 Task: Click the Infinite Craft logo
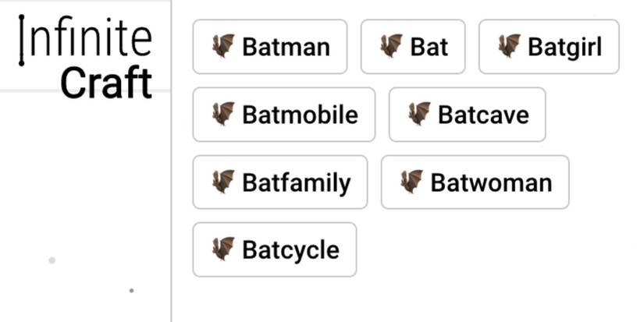pos(86,58)
